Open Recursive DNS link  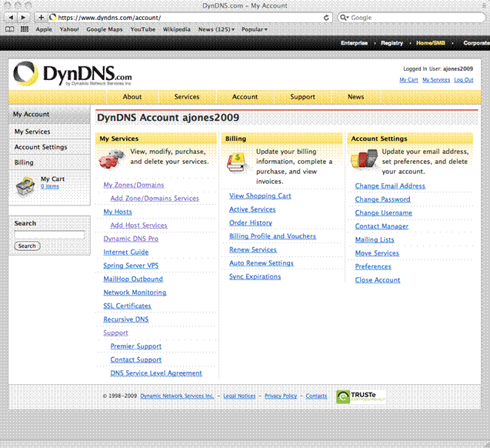[126, 319]
